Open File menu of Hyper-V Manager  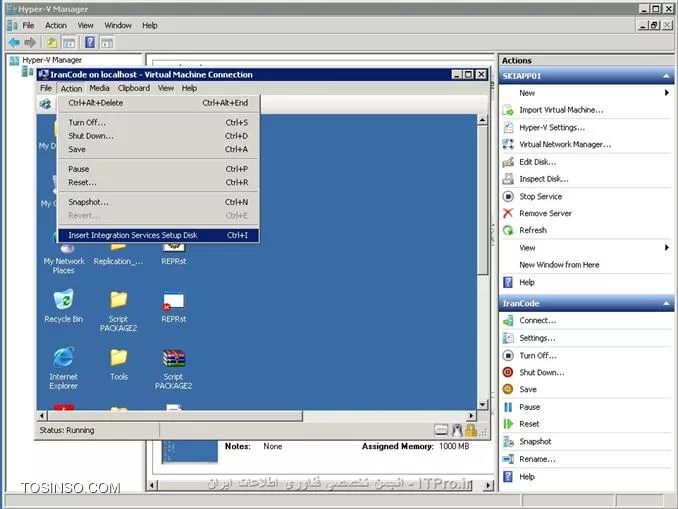(x=28, y=26)
